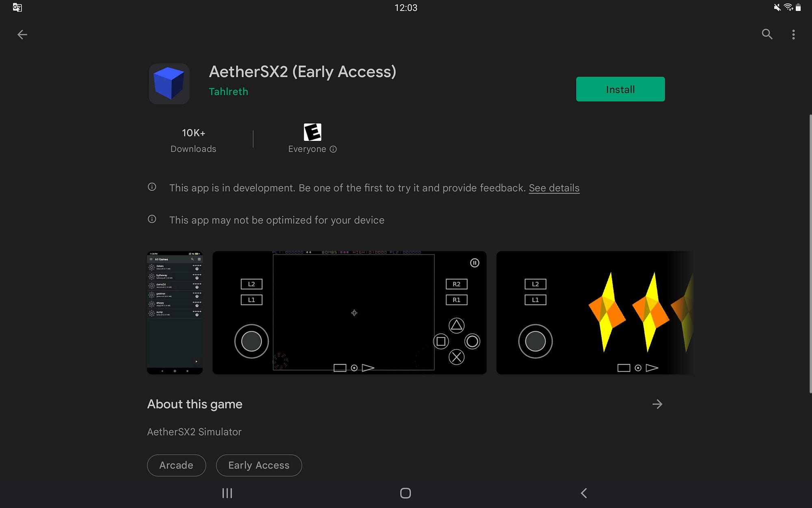Tap the back arrow icon
This screenshot has width=812, height=508.
(x=21, y=34)
